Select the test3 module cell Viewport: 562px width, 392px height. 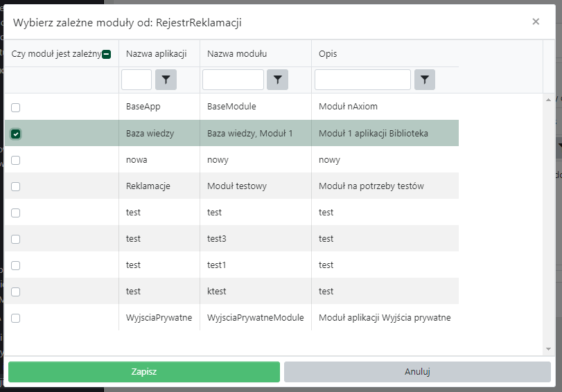pyautogui.click(x=256, y=239)
